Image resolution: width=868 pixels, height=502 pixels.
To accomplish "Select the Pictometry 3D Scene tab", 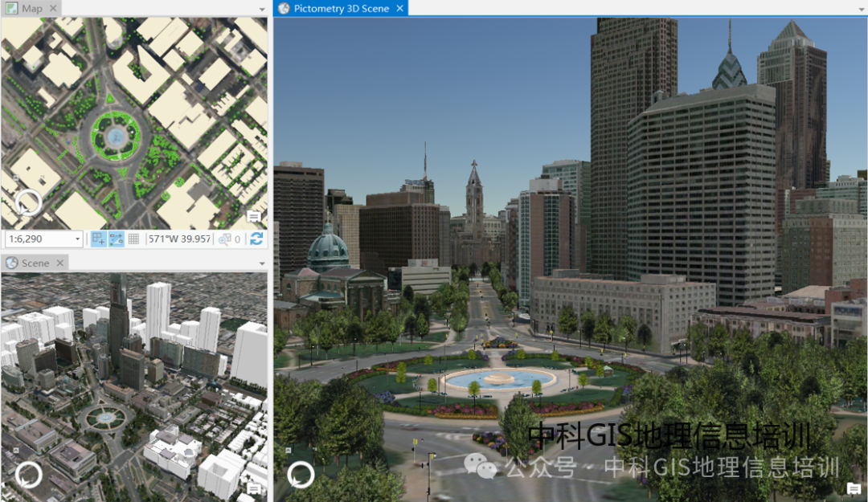I will tap(341, 8).
